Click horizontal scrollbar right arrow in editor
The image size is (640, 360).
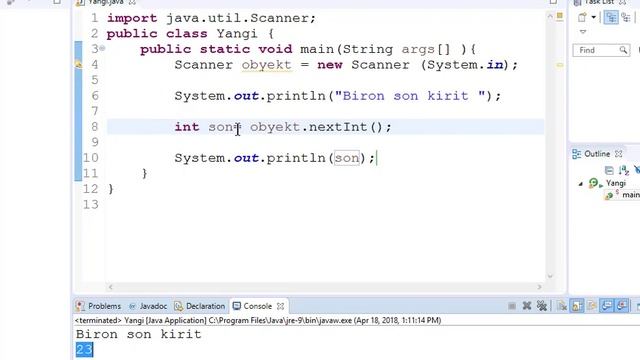click(x=540, y=287)
